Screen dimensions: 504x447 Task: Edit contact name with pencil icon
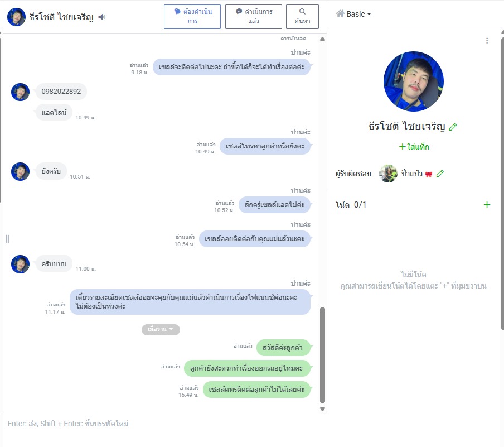[453, 127]
